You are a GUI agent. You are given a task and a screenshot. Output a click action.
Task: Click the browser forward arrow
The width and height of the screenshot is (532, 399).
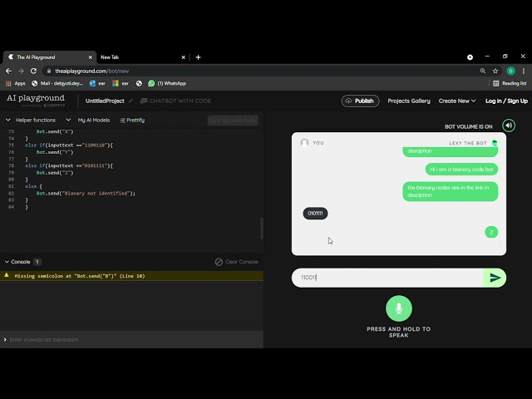[21, 71]
